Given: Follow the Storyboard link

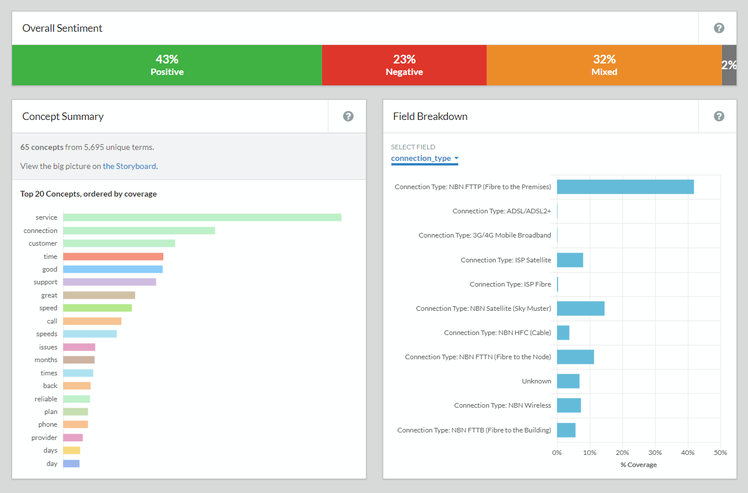Looking at the screenshot, I should [129, 166].
